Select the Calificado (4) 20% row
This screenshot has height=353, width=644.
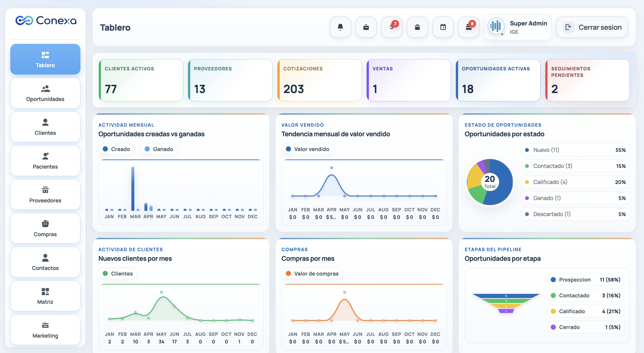click(575, 182)
